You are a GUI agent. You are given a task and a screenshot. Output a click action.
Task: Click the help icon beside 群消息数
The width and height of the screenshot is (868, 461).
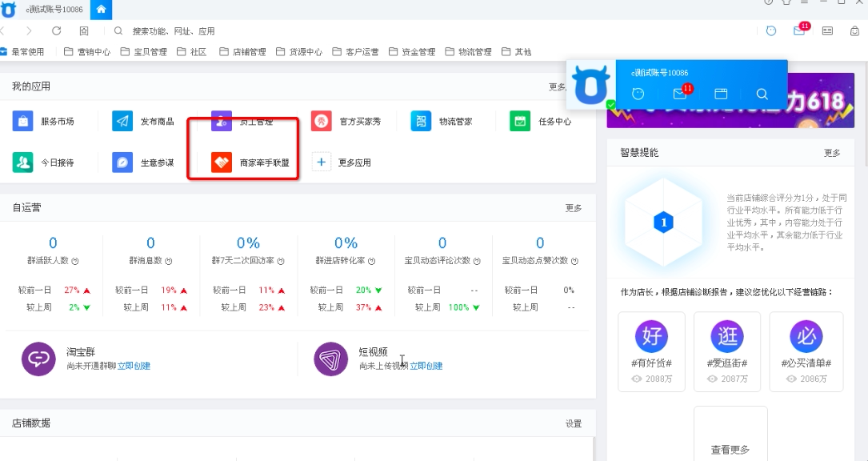click(169, 261)
